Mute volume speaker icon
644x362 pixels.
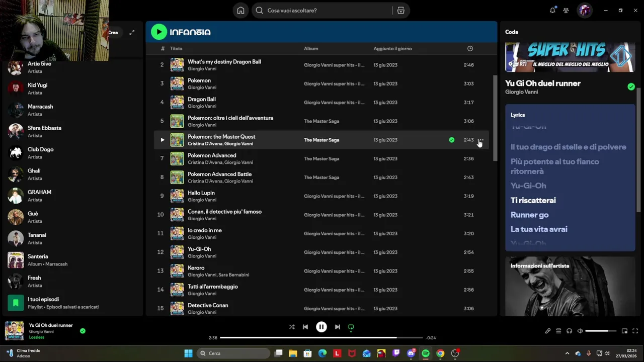pyautogui.click(x=580, y=331)
